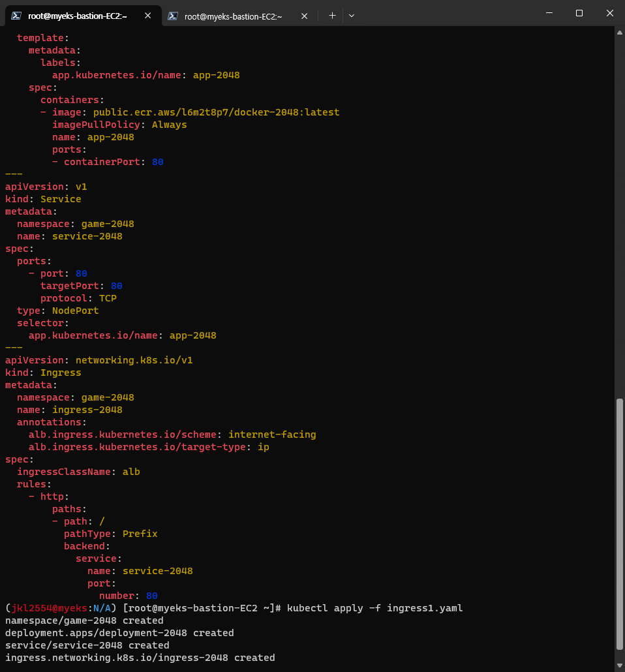Maximize the terminal window
This screenshot has width=625, height=672.
(x=579, y=13)
